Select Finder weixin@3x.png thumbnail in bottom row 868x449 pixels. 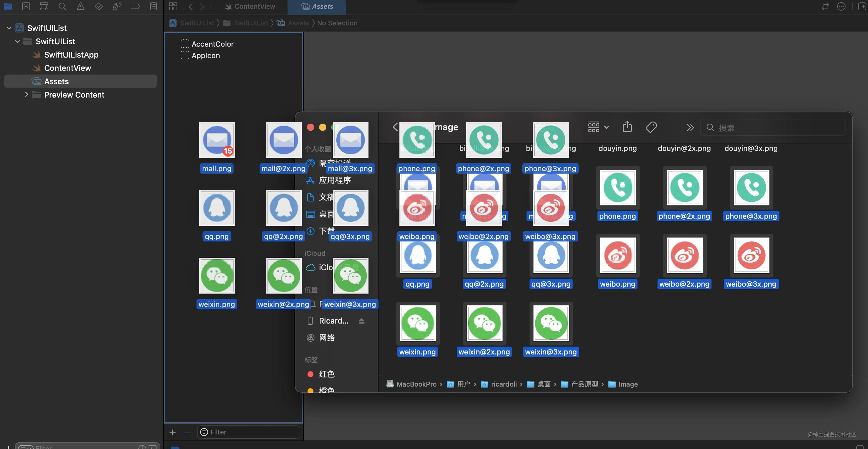551,324
